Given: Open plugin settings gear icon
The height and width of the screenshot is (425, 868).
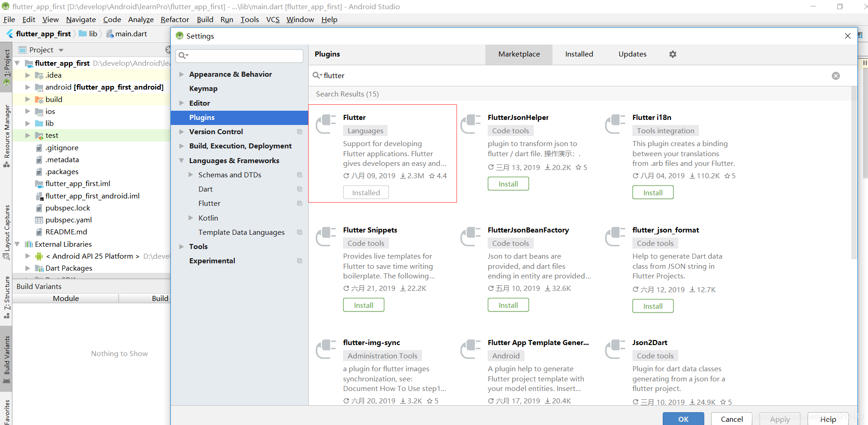Looking at the screenshot, I should tap(673, 54).
